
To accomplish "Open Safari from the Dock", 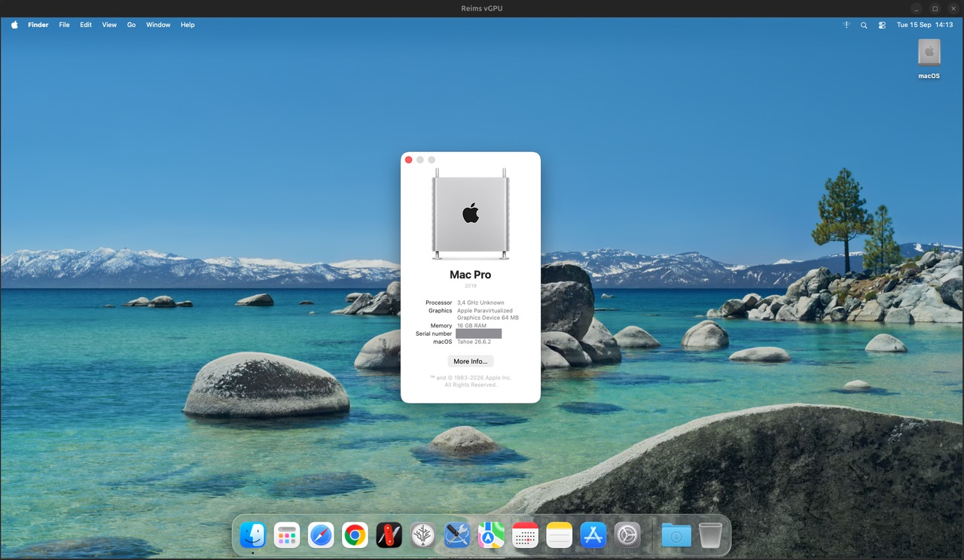I will point(321,535).
